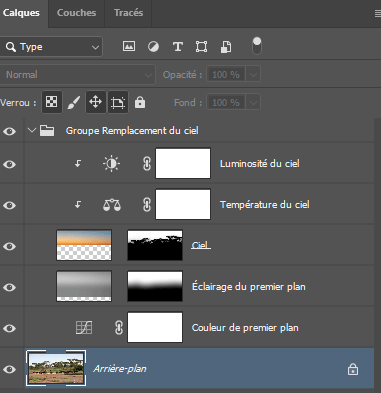Select the Arrière-plan photo thumbnail

coord(56,368)
